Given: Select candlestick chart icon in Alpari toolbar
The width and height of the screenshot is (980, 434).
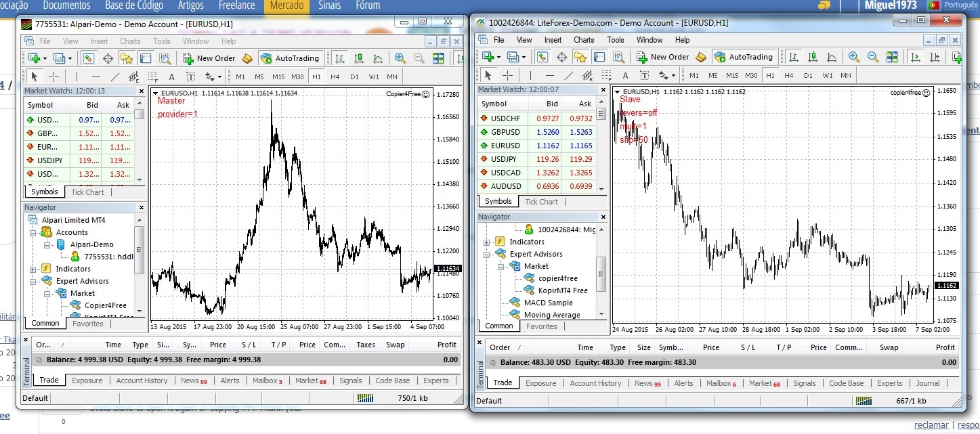Looking at the screenshot, I should click(x=359, y=58).
